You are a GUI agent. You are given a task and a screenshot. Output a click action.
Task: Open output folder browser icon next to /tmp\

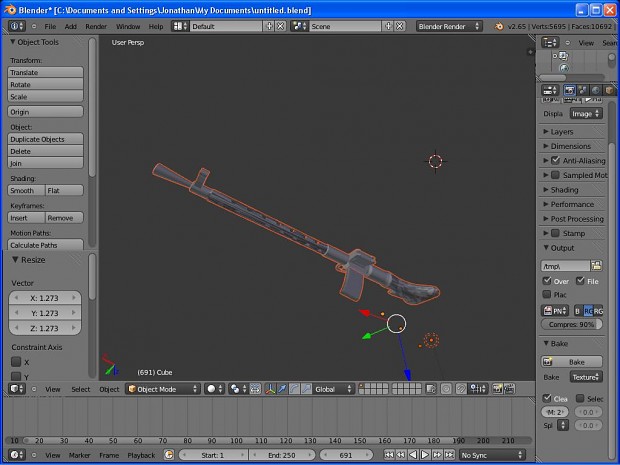pos(597,266)
